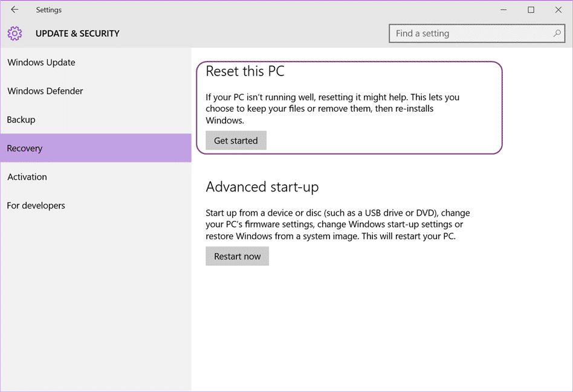The width and height of the screenshot is (573, 392).
Task: Click the purple settings gear icon
Action: (15, 33)
